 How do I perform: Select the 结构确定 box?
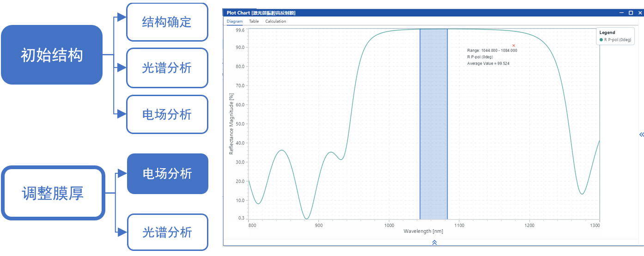[x=167, y=22]
